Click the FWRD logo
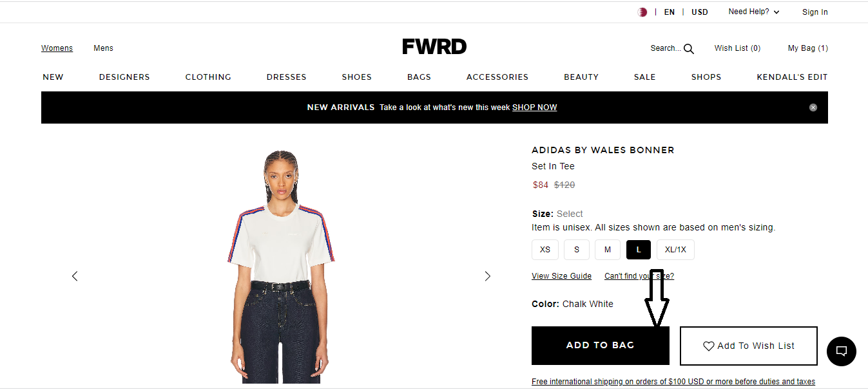This screenshot has height=392, width=868. [434, 46]
